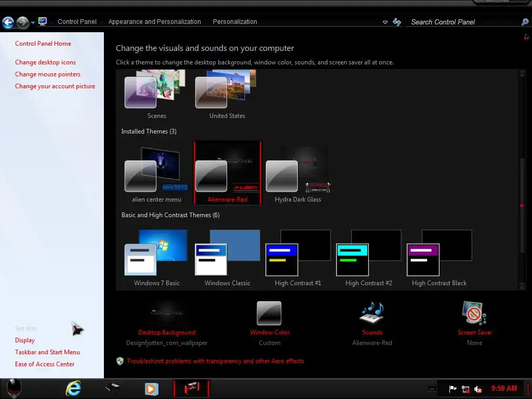Open Taskbar and Start Menu link
This screenshot has width=532, height=399.
tap(47, 352)
